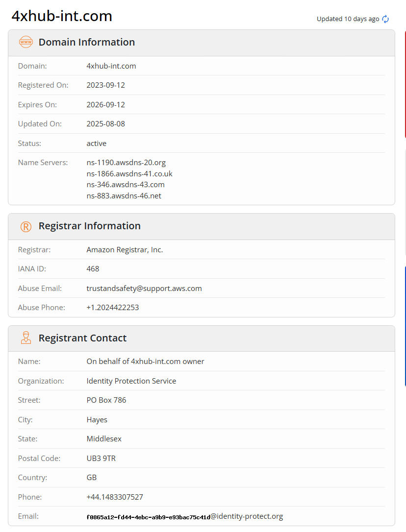This screenshot has height=532, width=406.
Task: Click the Registrant Contact person icon
Action: tap(25, 338)
